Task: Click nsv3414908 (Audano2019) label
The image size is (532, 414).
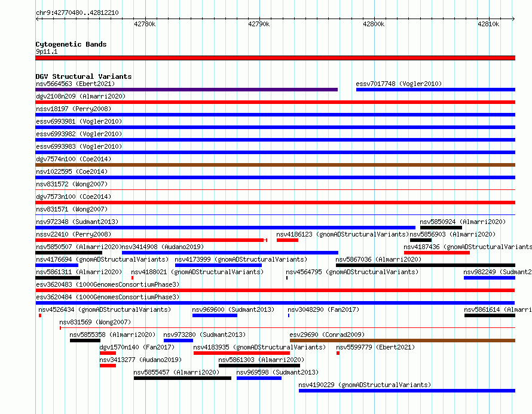Action: [163, 247]
